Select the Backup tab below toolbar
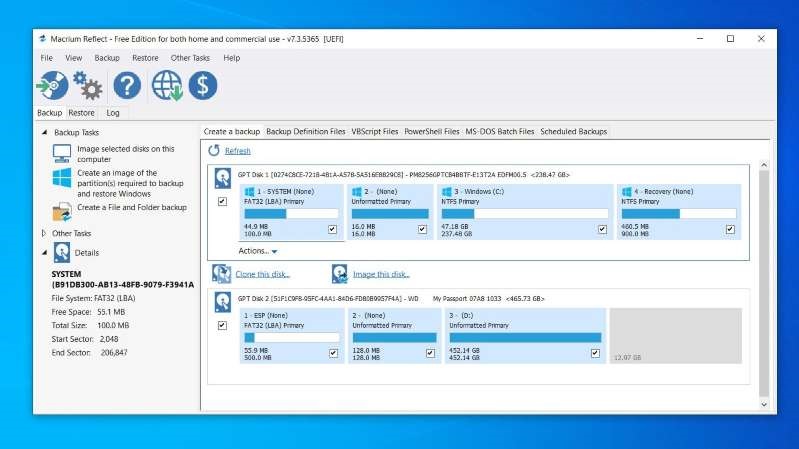 49,113
